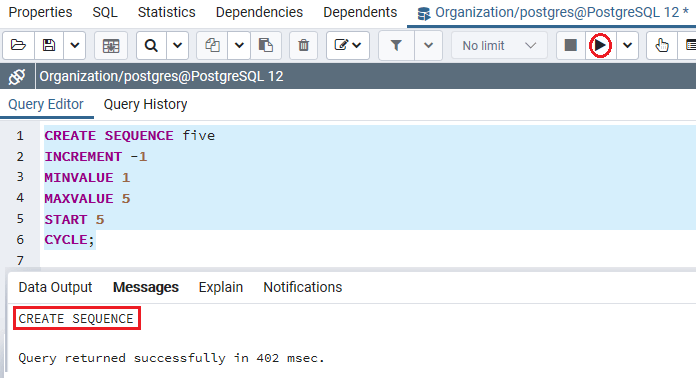Click line 4 MAXVALUE 5

(x=87, y=198)
